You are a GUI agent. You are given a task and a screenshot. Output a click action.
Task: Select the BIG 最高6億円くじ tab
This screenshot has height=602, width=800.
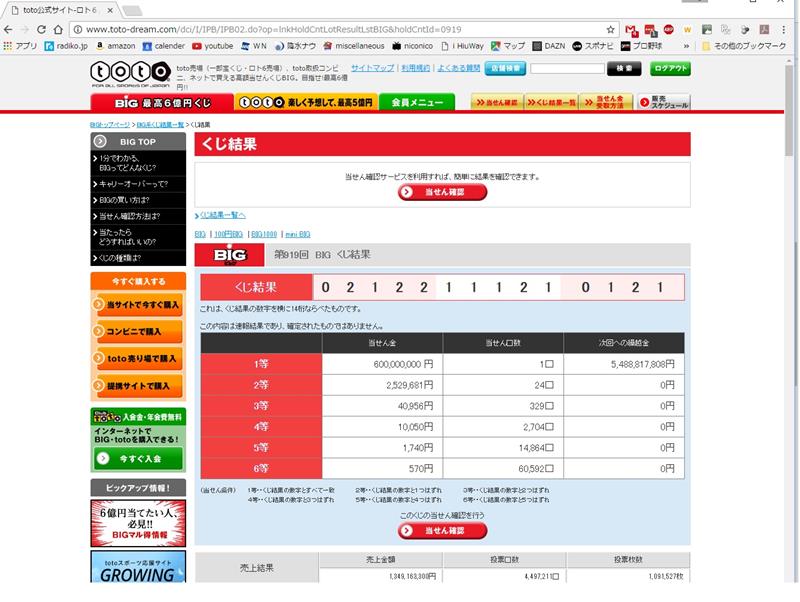coord(162,103)
